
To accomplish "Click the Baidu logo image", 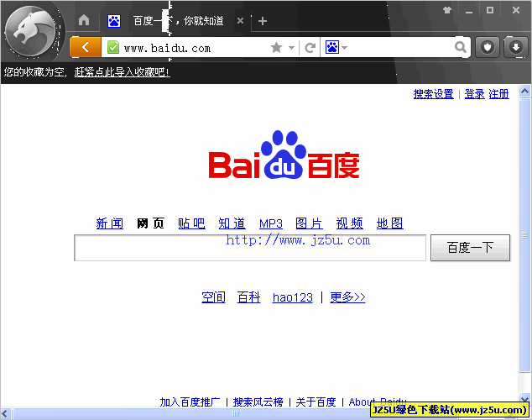I will (284, 155).
